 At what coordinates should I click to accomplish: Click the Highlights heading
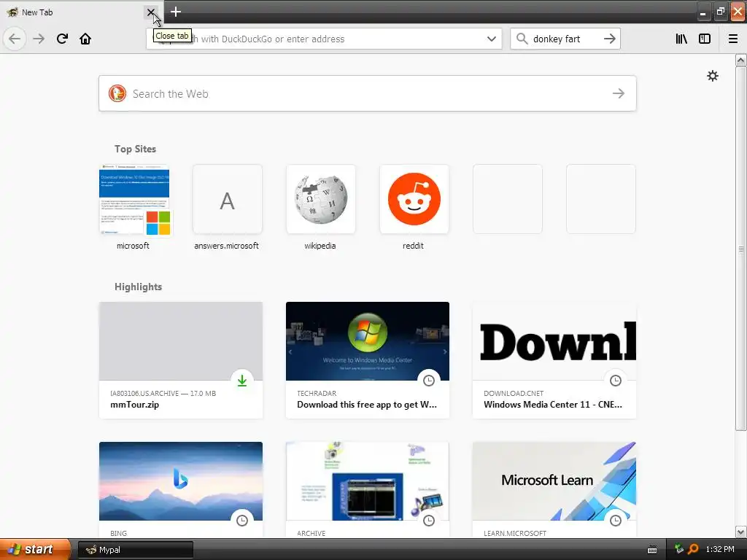(x=138, y=287)
